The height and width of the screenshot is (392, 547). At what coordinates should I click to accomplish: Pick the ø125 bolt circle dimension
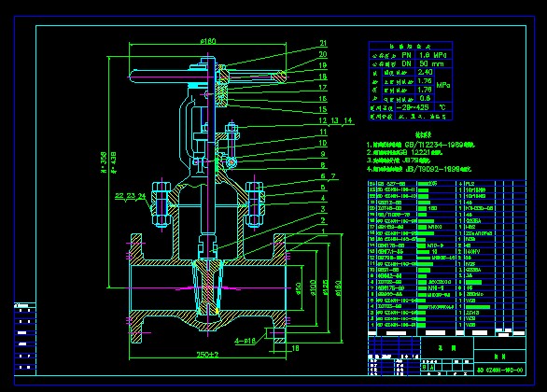pyautogui.click(x=326, y=287)
